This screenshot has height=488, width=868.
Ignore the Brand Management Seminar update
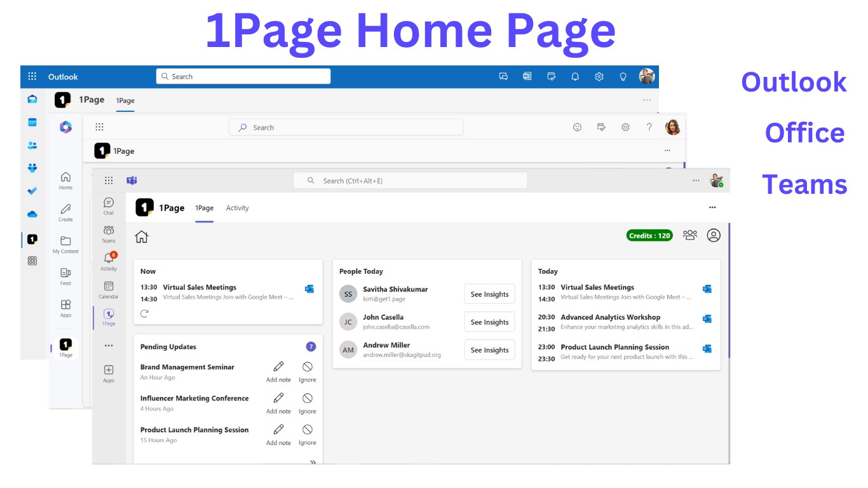308,372
